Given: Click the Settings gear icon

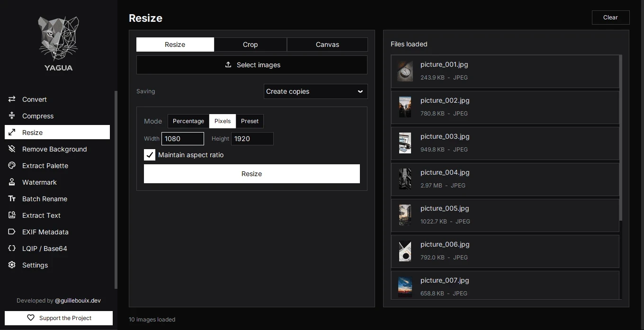Looking at the screenshot, I should click(12, 265).
